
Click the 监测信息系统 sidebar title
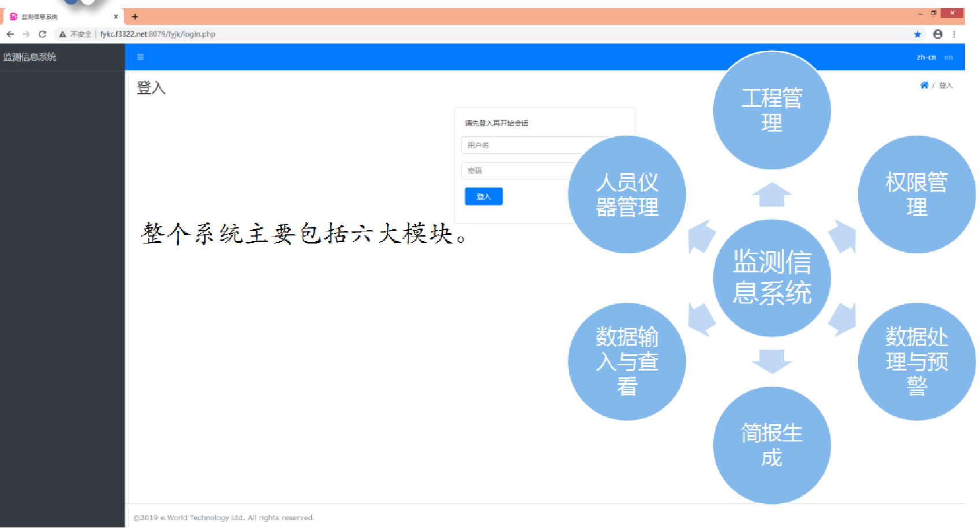pyautogui.click(x=30, y=57)
